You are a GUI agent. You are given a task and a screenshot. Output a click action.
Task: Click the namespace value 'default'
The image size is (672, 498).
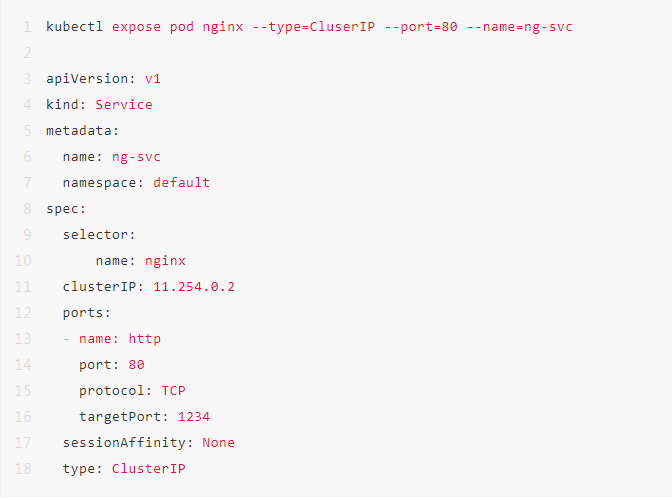[182, 182]
